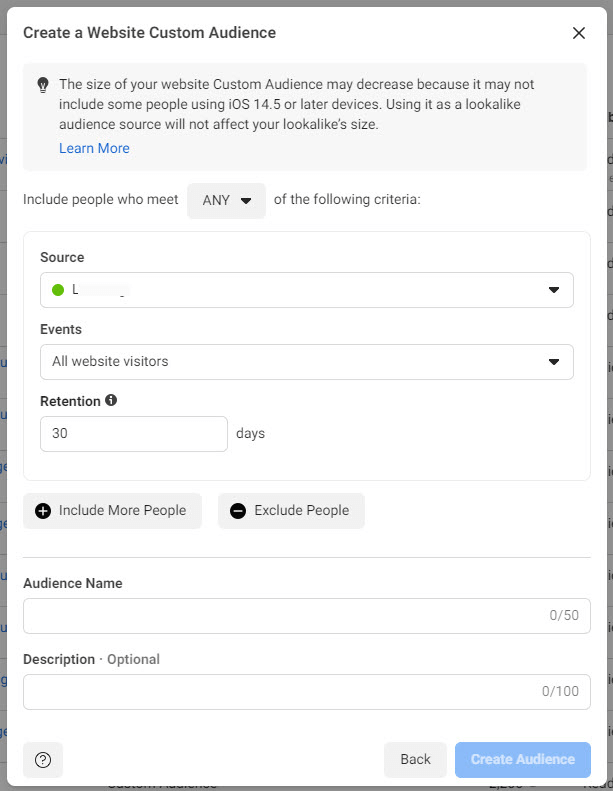Click the caret arrow in the Source field
The image size is (613, 791).
point(554,290)
